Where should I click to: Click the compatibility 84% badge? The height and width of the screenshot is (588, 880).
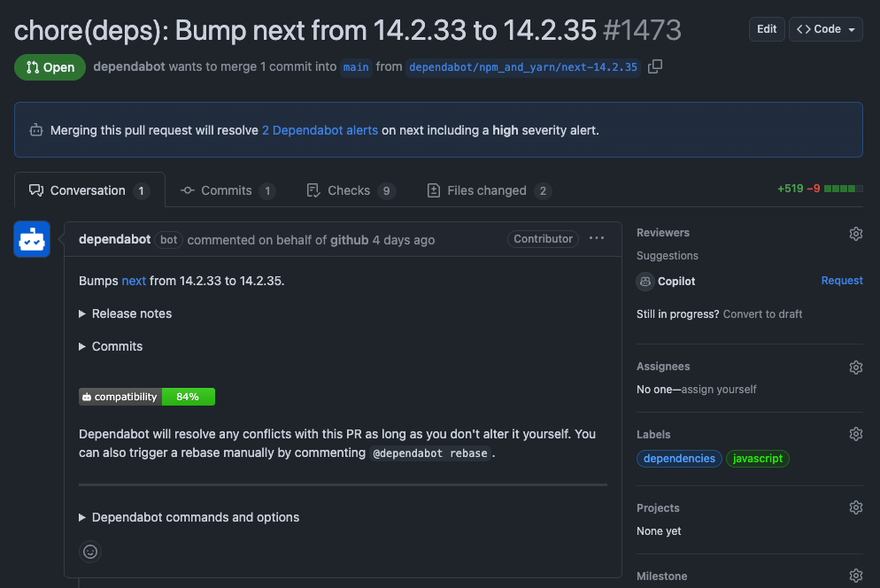pyautogui.click(x=147, y=397)
